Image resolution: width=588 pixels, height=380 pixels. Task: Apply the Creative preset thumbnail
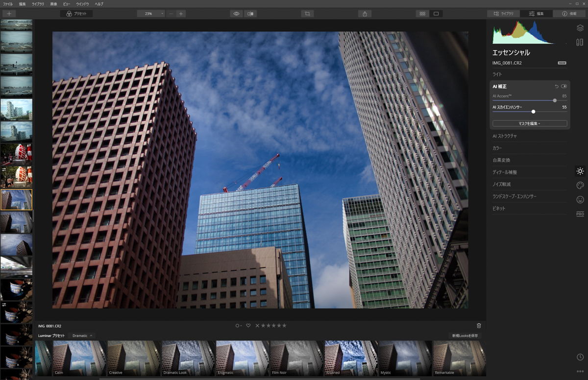134,358
